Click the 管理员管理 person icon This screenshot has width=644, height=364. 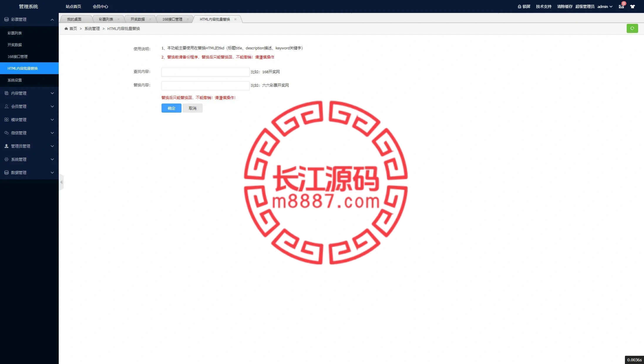(6, 146)
